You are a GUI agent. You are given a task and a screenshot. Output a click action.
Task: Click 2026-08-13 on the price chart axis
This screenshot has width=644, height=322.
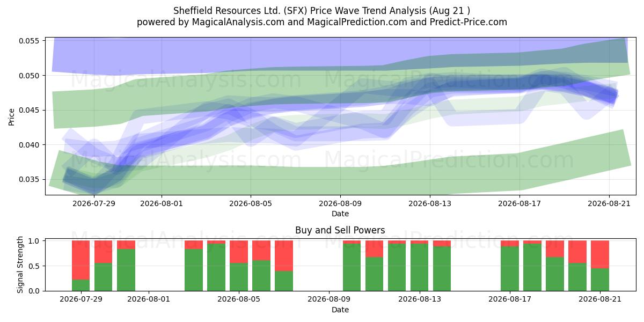pos(430,204)
